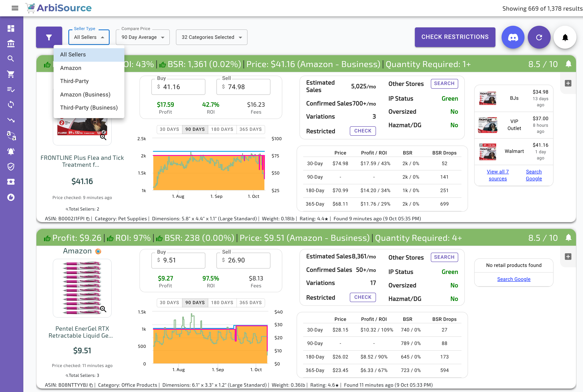
Task: Open the dashboard grid icon in sidebar
Action: [11, 28]
